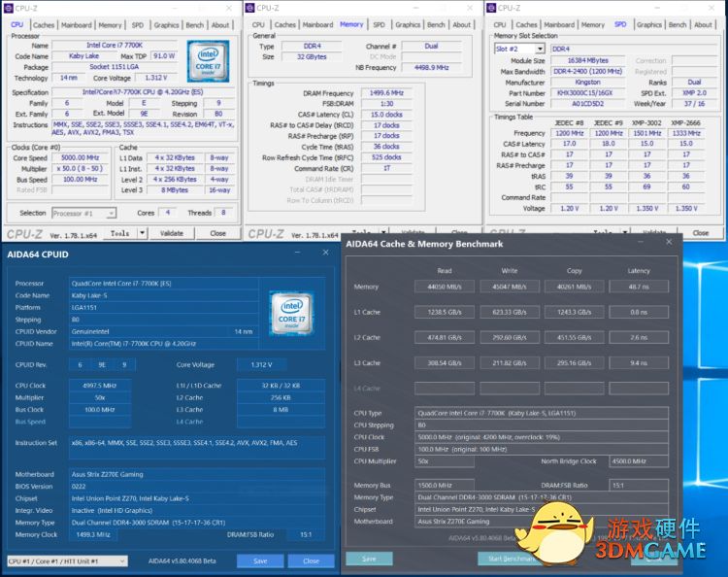Open the Mainboard tab in the CPU-tab CPU-Z window
This screenshot has width=728, height=577.
[77, 25]
